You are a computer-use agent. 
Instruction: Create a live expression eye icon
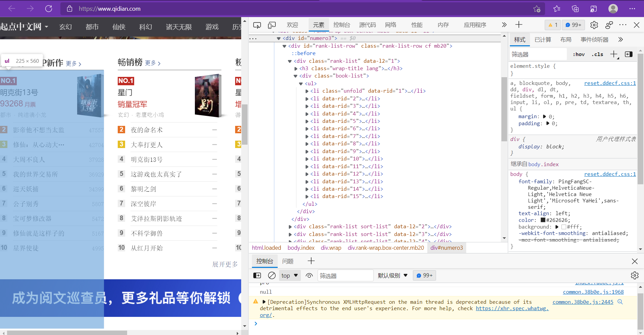pyautogui.click(x=309, y=275)
